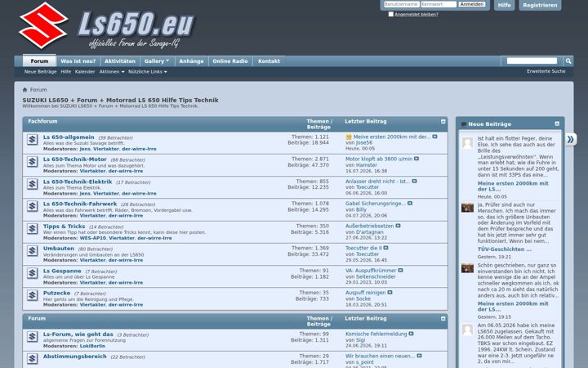
Task: Click the Registrieren button
Action: coord(540,5)
